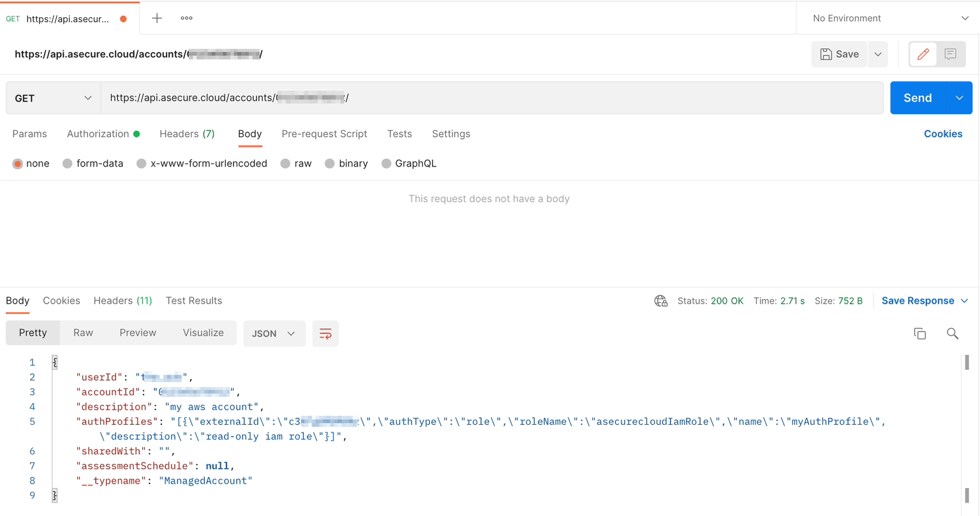This screenshot has height=516, width=980.
Task: Open the response Headers (11) tab
Action: (x=122, y=301)
